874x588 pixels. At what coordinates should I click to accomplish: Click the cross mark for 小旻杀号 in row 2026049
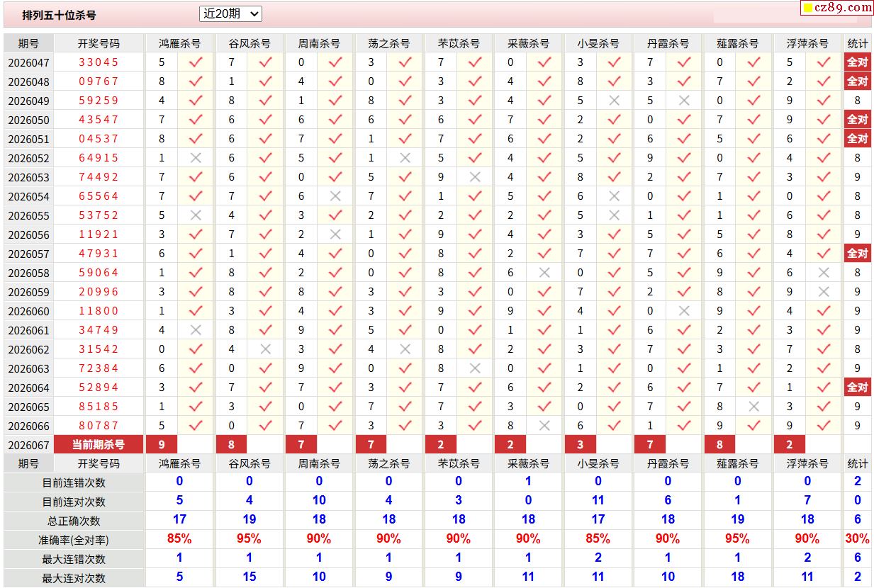point(614,101)
